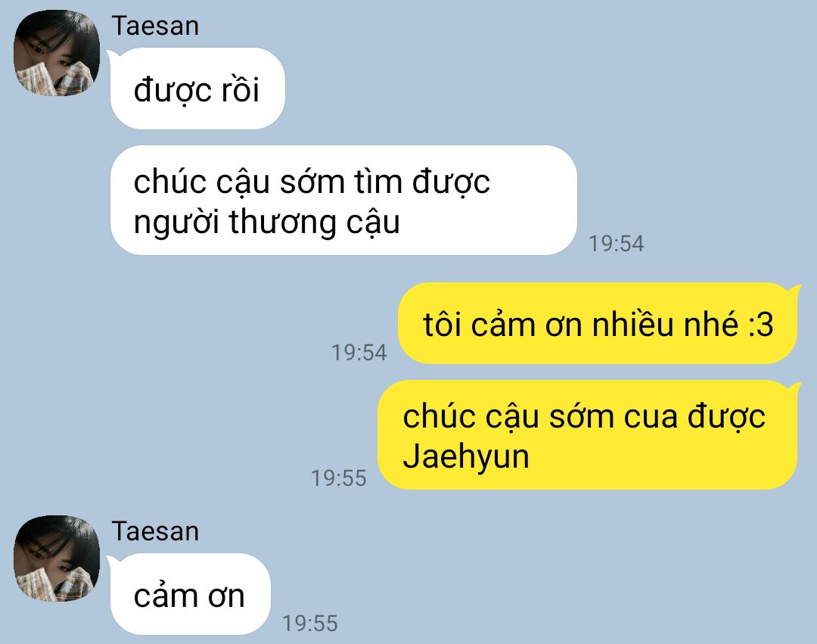Screen dimensions: 817x644
Task: Click the line 'người thương cậu'
Action: point(267,222)
